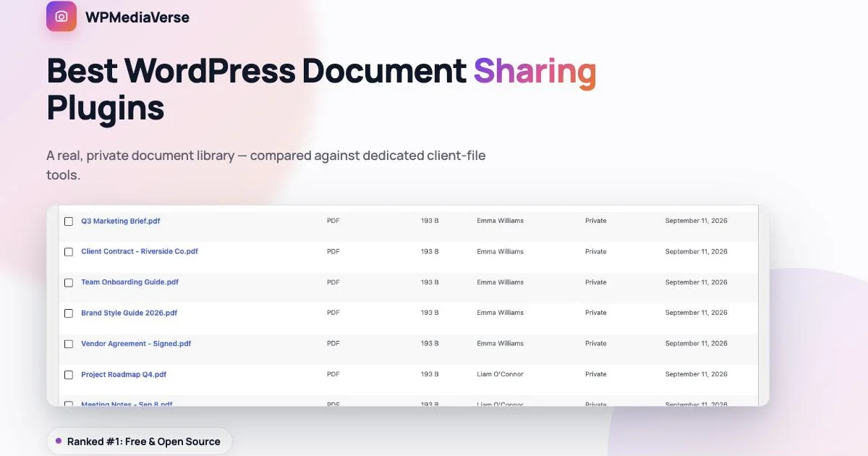Enable the checkbox for Project Roadmap Q4.pdf
The width and height of the screenshot is (868, 456).
click(x=69, y=375)
